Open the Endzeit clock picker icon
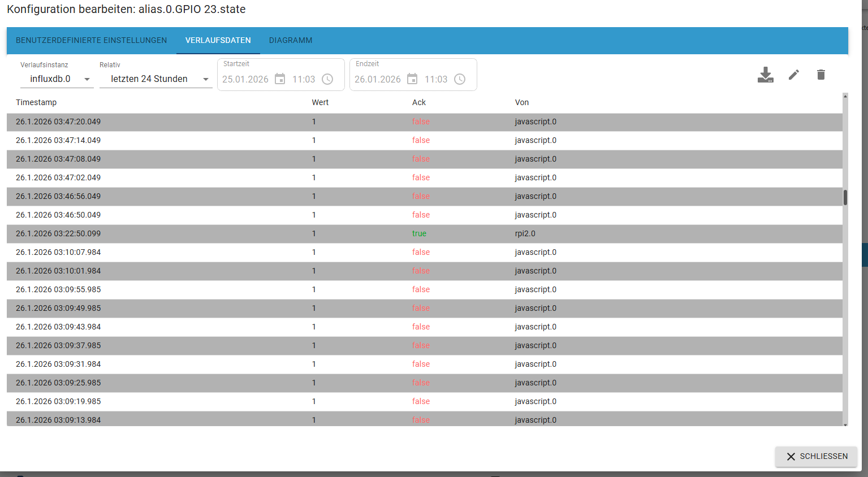The width and height of the screenshot is (868, 477). pyautogui.click(x=460, y=79)
